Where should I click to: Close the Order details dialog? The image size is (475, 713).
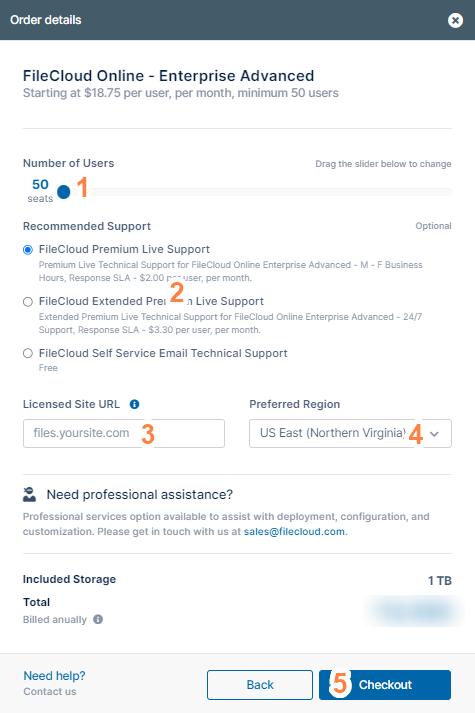pos(455,20)
